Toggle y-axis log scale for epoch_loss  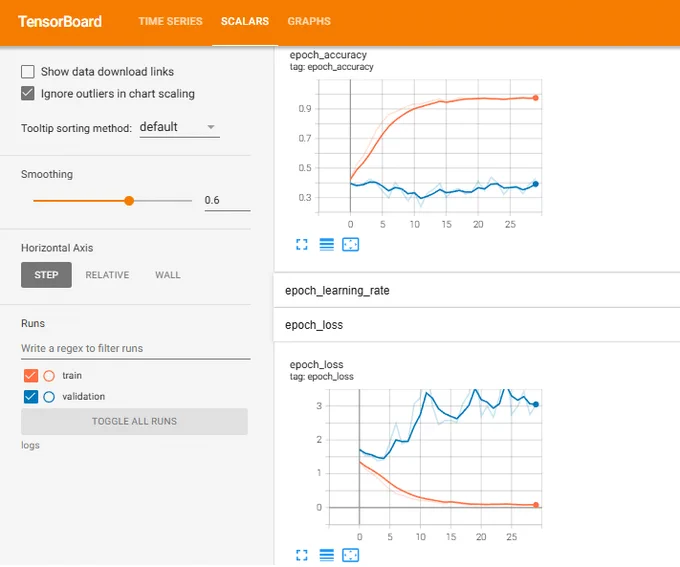coord(327,555)
